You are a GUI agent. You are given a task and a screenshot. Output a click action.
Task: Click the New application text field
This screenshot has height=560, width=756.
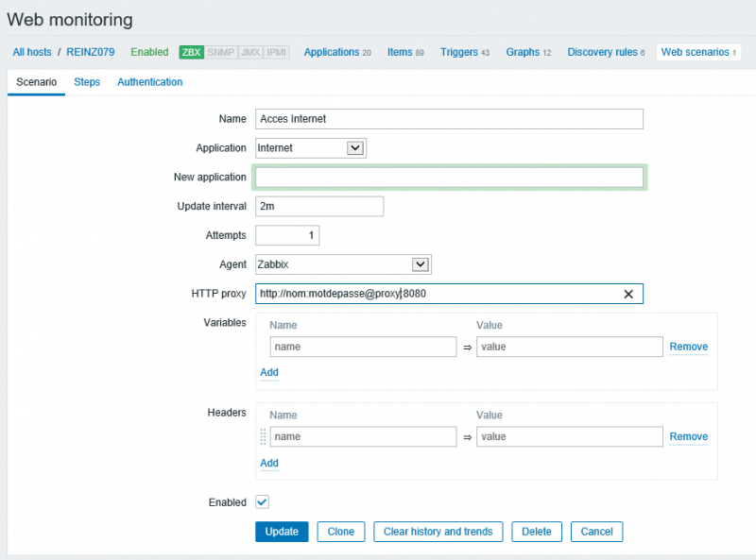[x=450, y=178]
